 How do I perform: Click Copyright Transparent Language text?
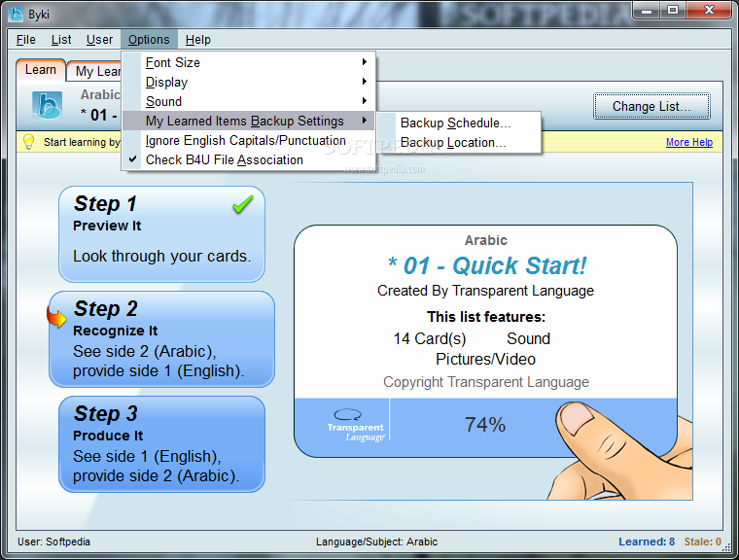tap(486, 382)
